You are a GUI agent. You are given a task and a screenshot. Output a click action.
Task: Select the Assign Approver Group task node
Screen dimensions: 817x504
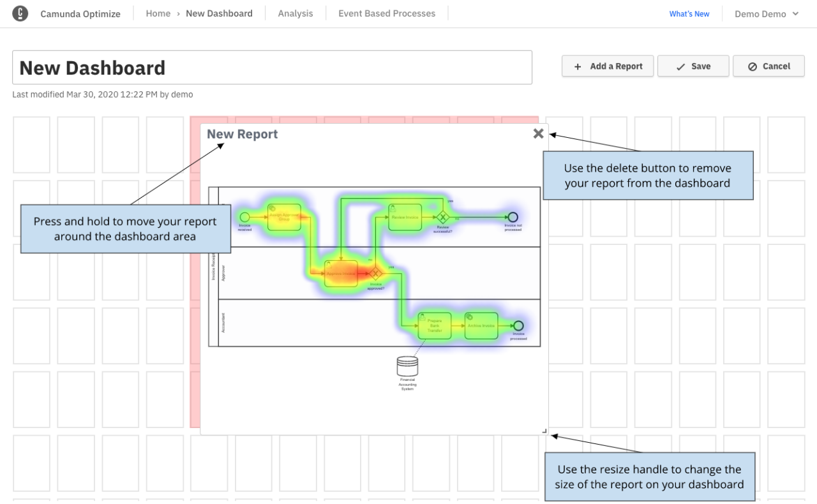[285, 218]
